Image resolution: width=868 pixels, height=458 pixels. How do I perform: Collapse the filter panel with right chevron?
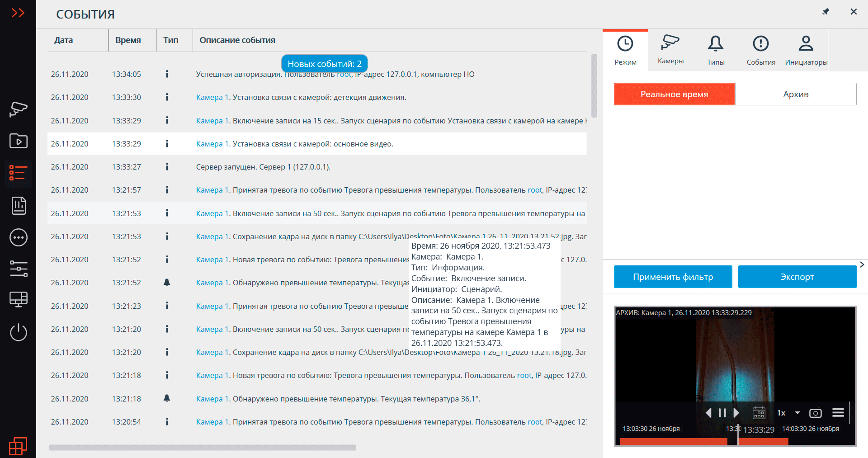(x=862, y=264)
